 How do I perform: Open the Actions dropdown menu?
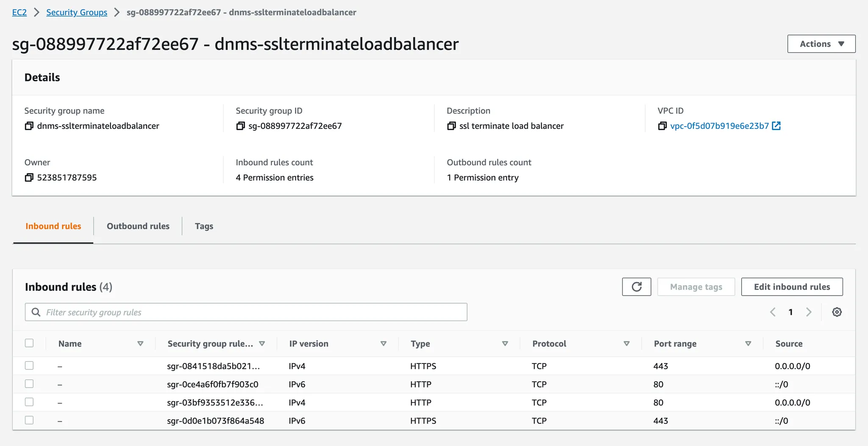pos(821,44)
